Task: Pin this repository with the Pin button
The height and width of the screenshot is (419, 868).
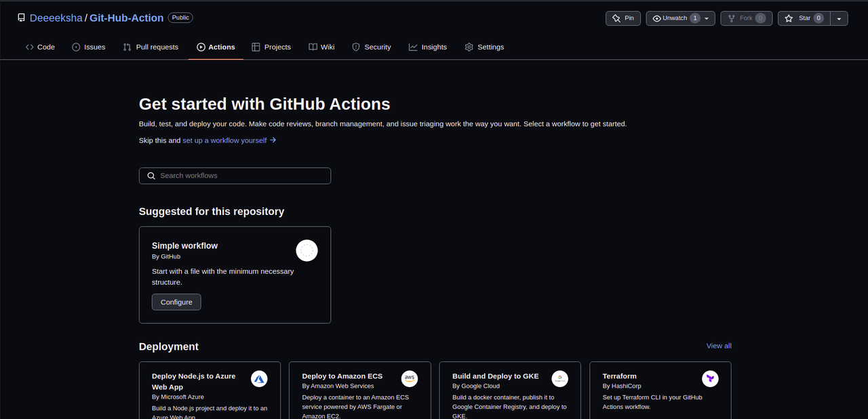Action: (623, 18)
